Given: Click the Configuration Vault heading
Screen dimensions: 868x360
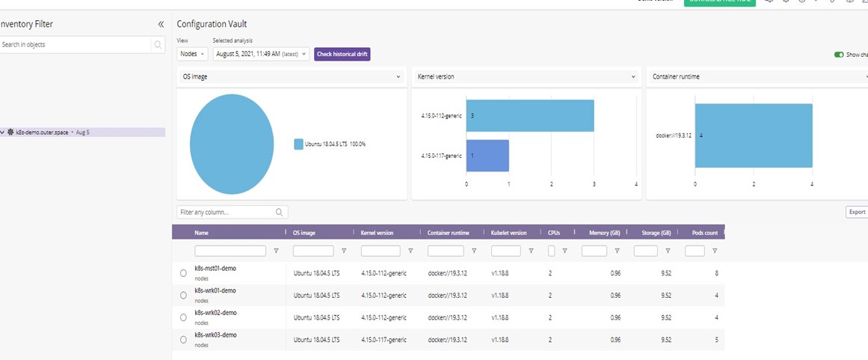Looking at the screenshot, I should tap(212, 24).
